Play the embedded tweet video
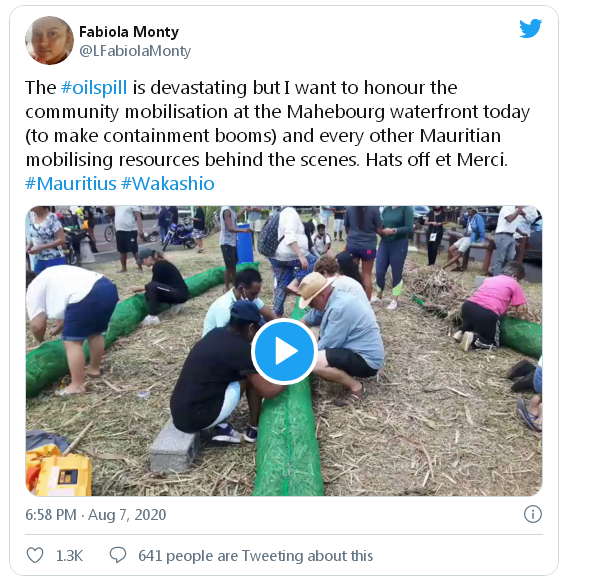598x580 pixels. pos(284,351)
